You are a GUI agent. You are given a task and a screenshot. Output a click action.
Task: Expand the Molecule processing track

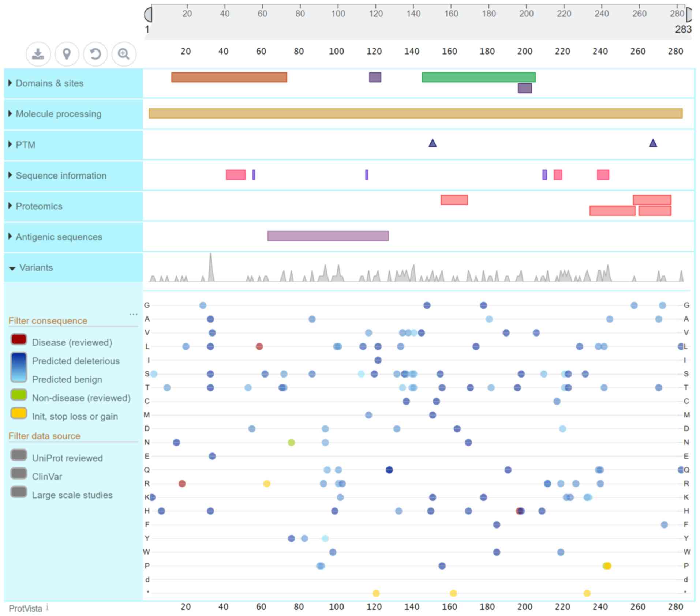pos(58,114)
